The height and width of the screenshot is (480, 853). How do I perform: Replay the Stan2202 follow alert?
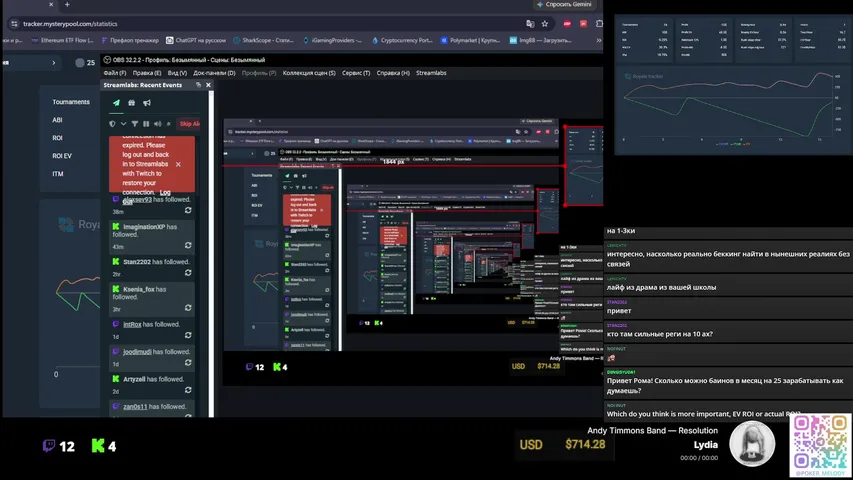coord(188,273)
